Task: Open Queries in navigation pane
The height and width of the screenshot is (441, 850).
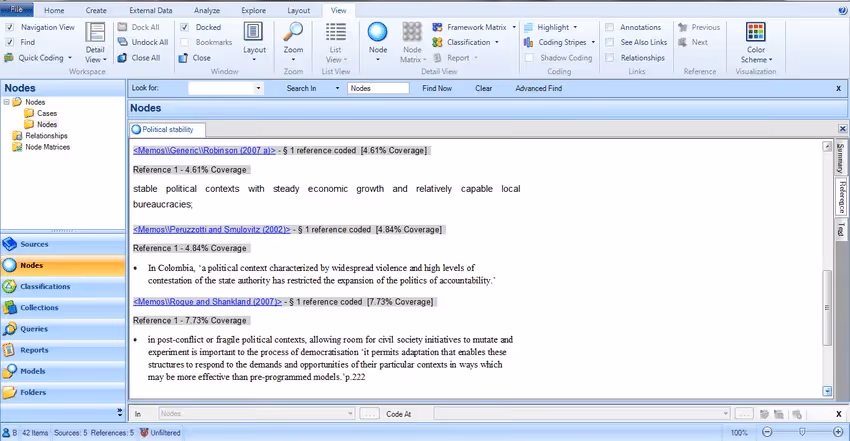Action: [63, 329]
